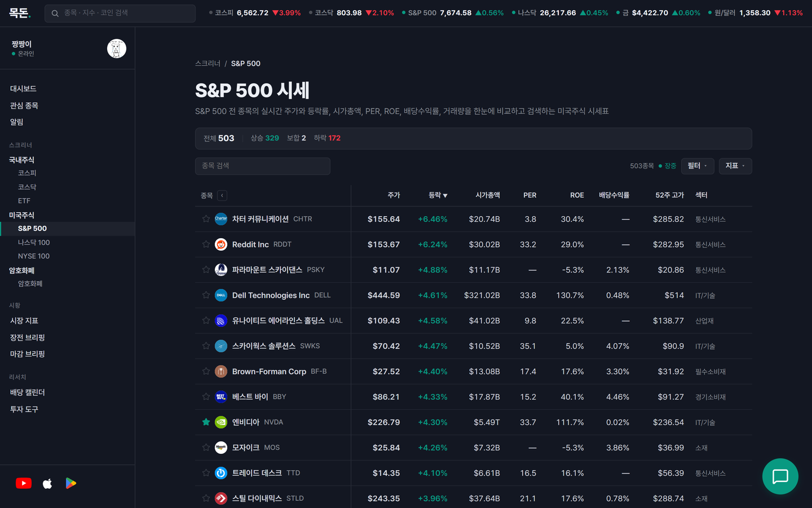The image size is (812, 508).
Task: Open 관심 종목 in sidebar
Action: 24,106
